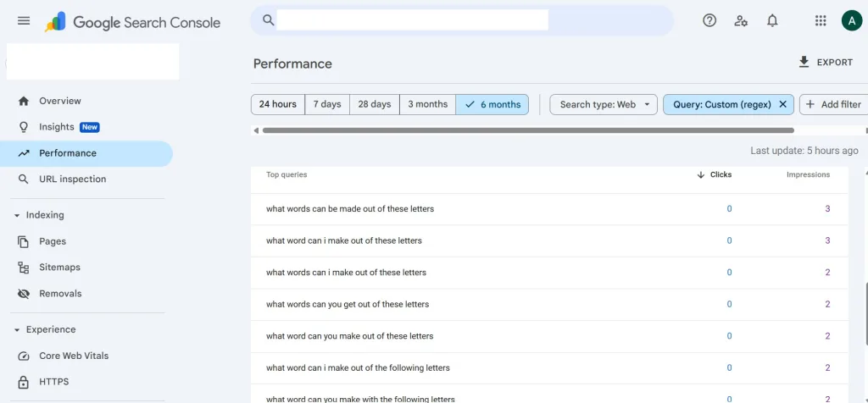
Task: Open the Search type: Web dropdown
Action: (604, 104)
